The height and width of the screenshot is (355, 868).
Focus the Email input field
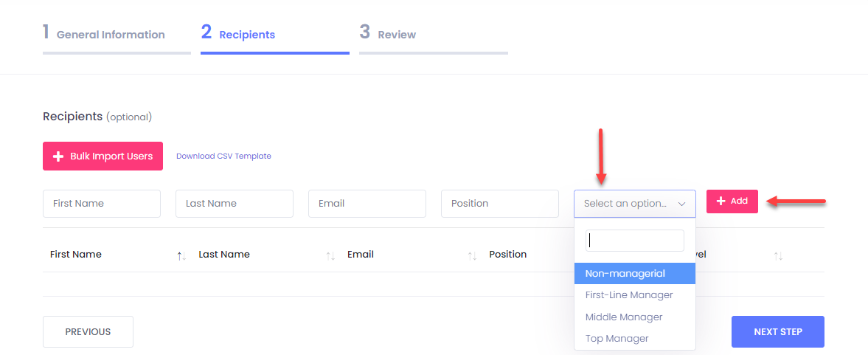pos(367,204)
